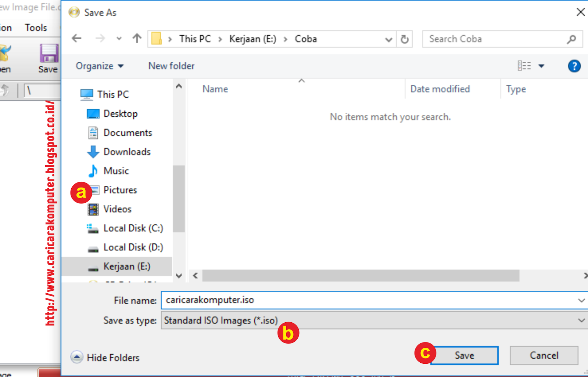Open the search magnifier in Search Coba box

click(572, 39)
